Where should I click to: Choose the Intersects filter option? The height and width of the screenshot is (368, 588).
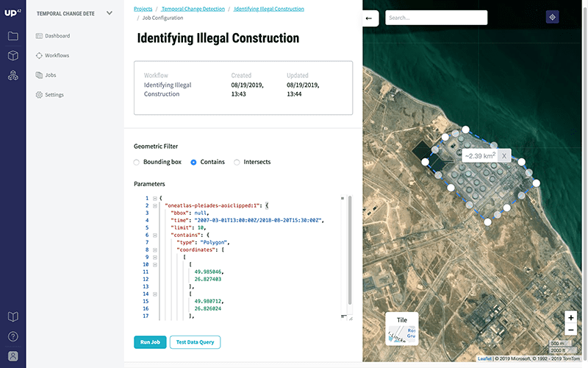click(x=237, y=162)
